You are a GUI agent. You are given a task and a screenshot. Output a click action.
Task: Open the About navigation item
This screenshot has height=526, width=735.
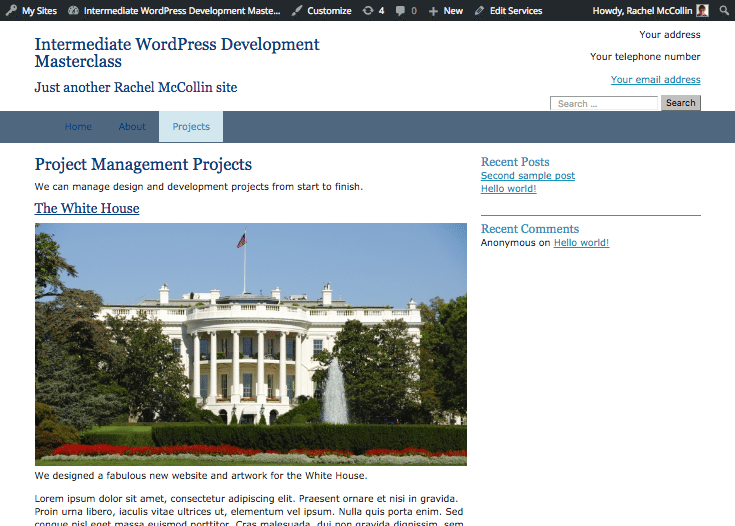pos(132,127)
